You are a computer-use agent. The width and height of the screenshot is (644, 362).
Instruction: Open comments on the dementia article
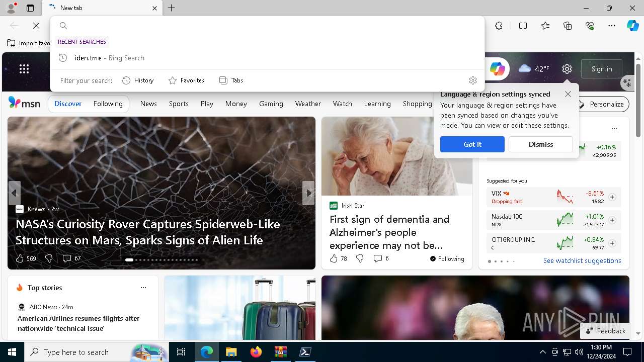[x=381, y=258]
